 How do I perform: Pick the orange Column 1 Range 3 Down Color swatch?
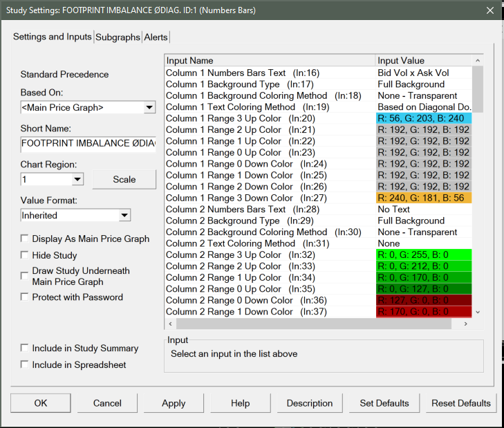pyautogui.click(x=424, y=198)
